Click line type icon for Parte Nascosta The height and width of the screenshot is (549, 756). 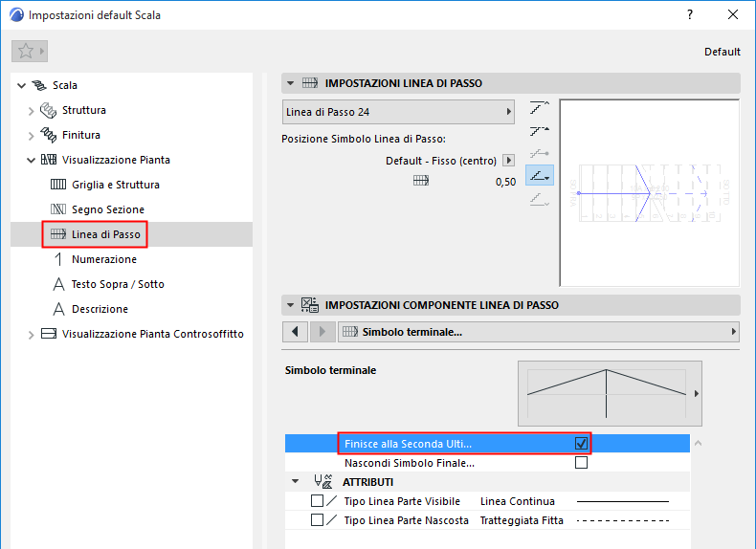click(x=331, y=520)
